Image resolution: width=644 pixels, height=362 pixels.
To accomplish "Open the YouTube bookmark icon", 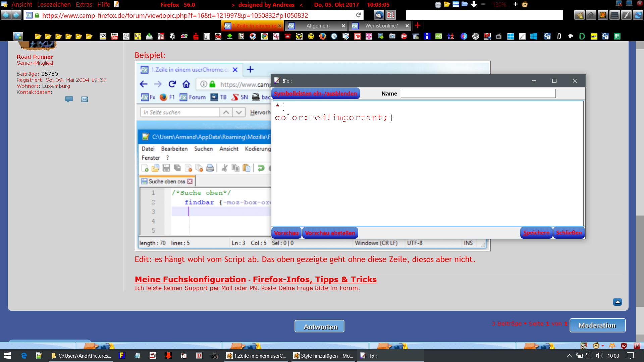I will click(114, 36).
